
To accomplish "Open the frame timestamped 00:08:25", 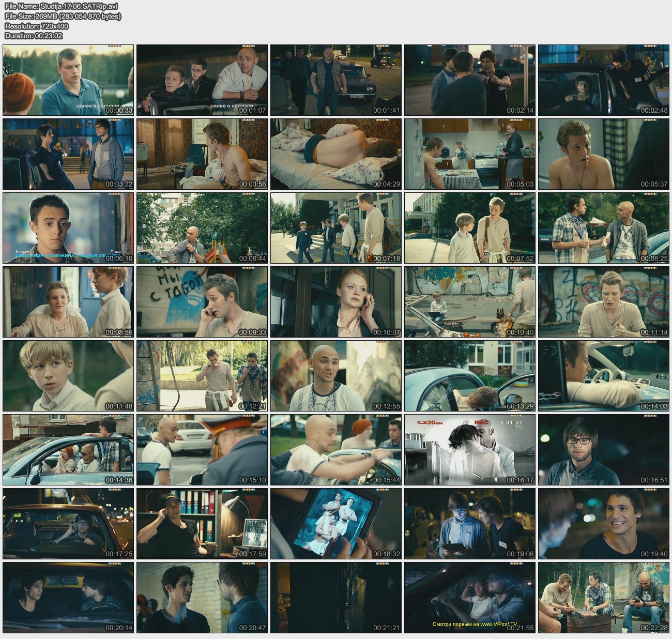I will click(x=603, y=228).
